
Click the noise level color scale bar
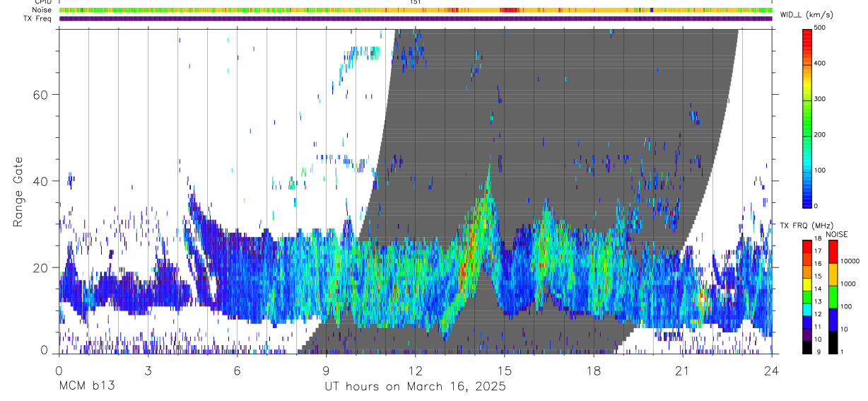tap(833, 296)
